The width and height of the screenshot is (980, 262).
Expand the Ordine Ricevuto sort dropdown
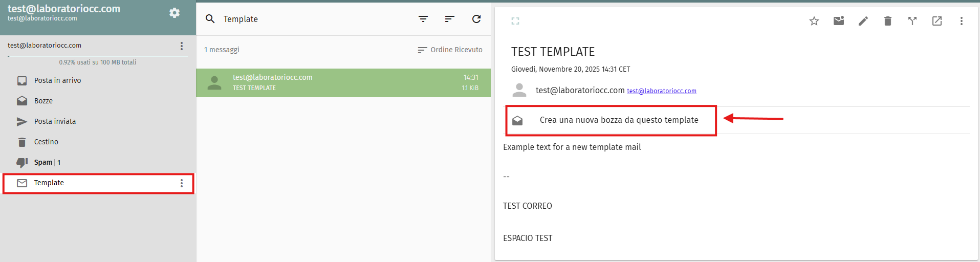(x=450, y=50)
